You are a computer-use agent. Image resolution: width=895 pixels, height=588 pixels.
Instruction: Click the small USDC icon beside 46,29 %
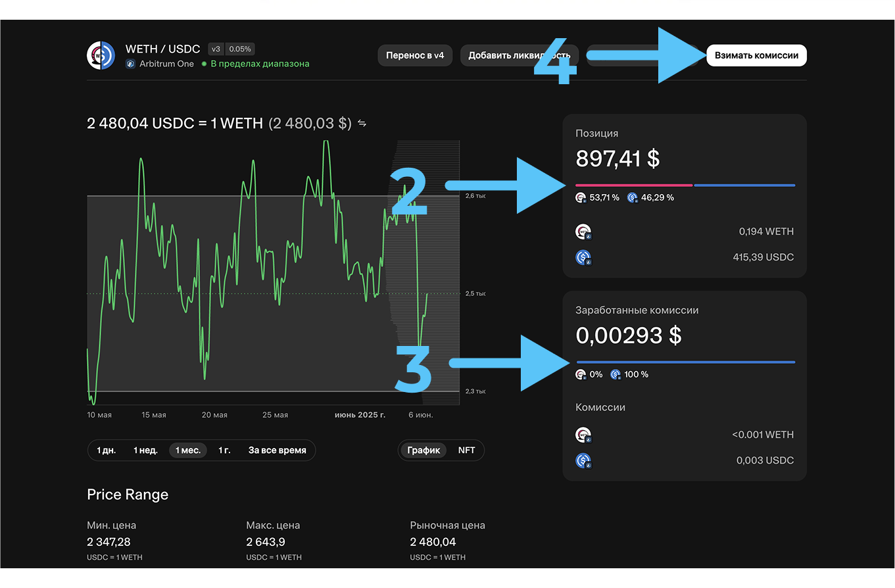(x=632, y=198)
